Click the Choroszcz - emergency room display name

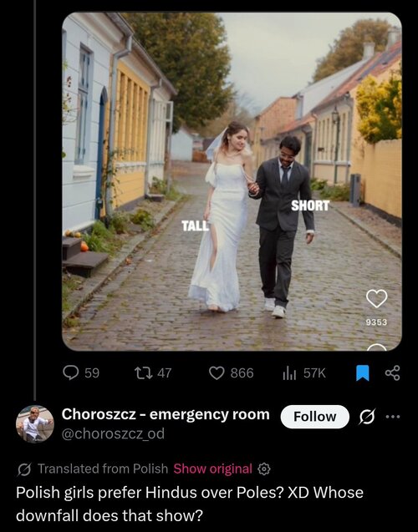[166, 414]
